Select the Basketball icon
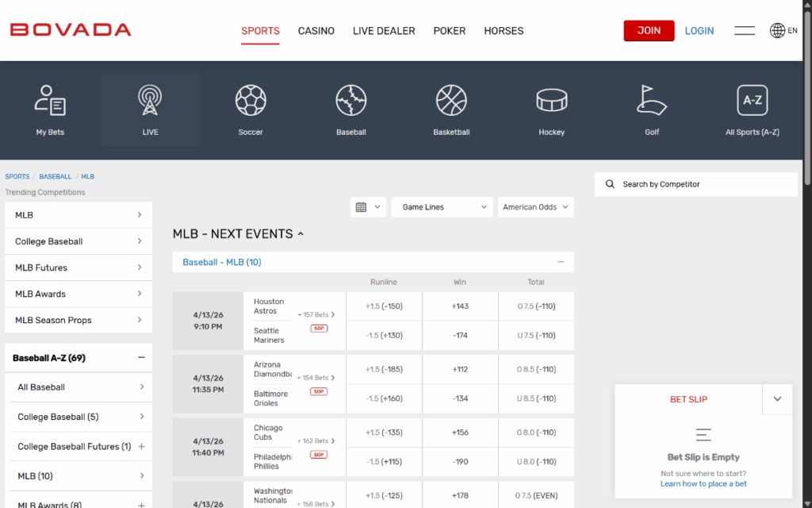This screenshot has width=812, height=508. (x=451, y=101)
